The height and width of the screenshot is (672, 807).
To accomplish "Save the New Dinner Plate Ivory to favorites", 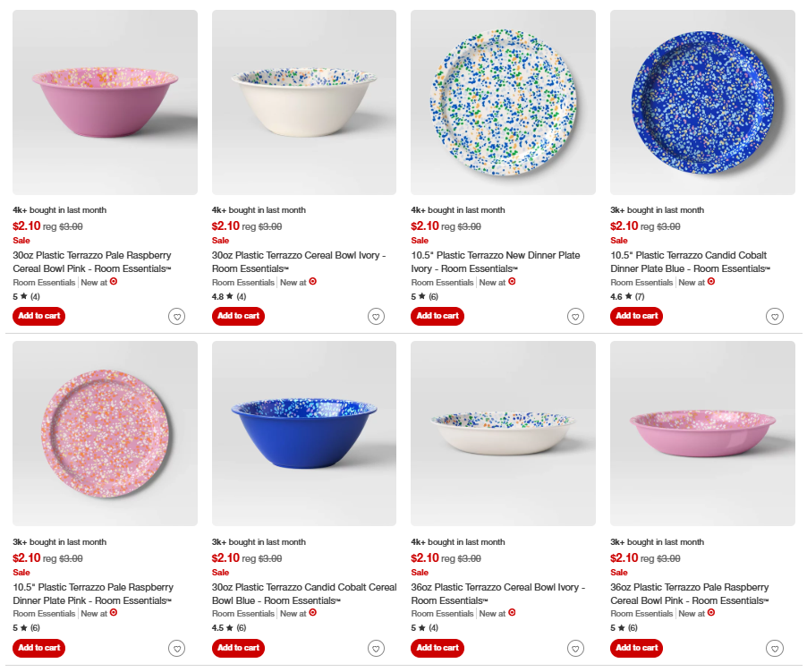I will (x=575, y=316).
